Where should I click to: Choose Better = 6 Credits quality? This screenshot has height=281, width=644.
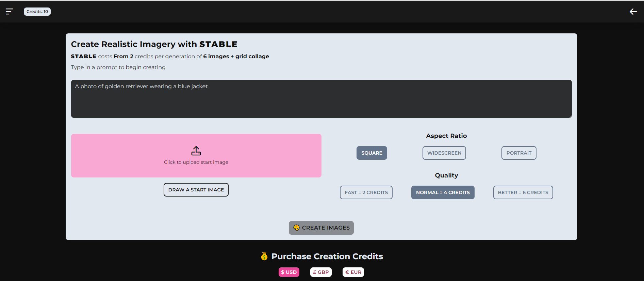523,192
